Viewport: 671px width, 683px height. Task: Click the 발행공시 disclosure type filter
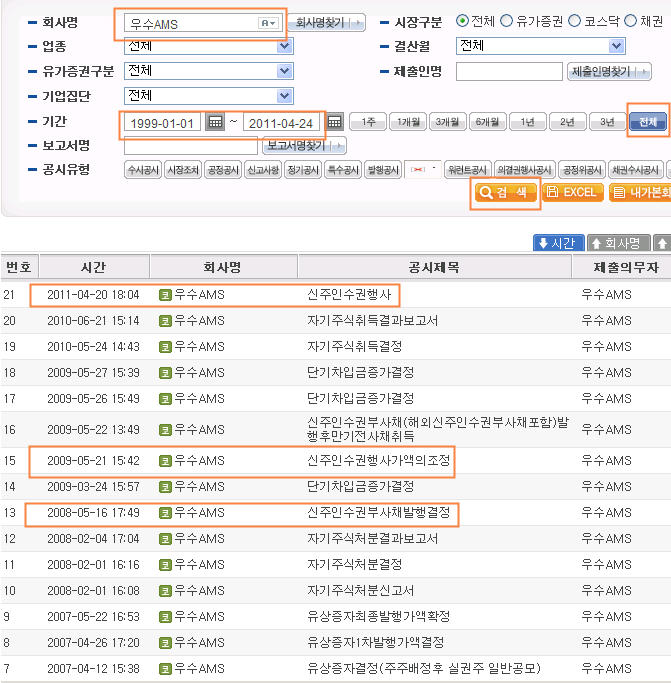[x=383, y=170]
